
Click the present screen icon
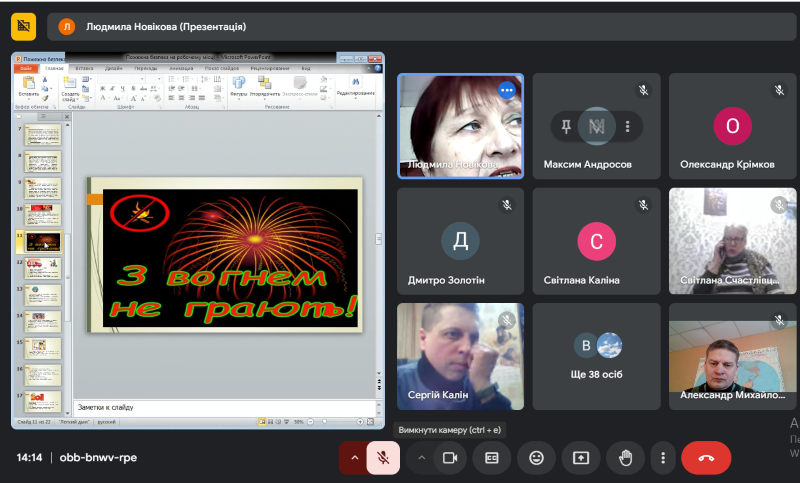click(x=581, y=458)
